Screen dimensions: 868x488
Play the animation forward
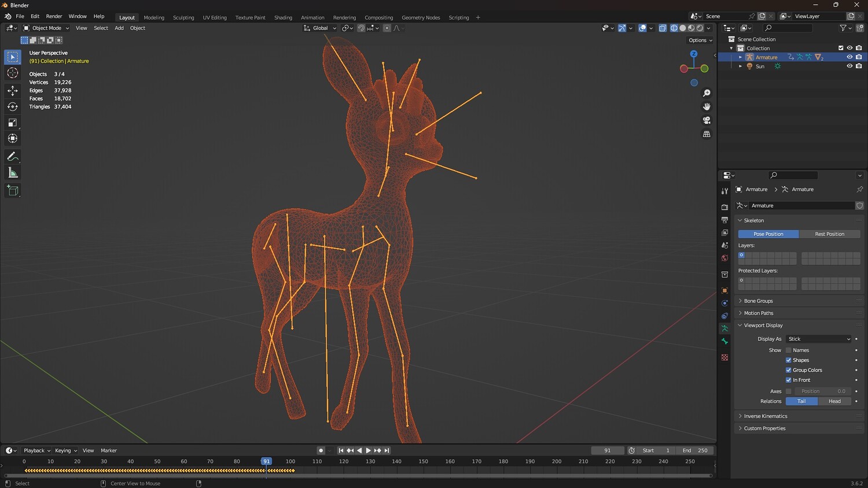(x=368, y=450)
